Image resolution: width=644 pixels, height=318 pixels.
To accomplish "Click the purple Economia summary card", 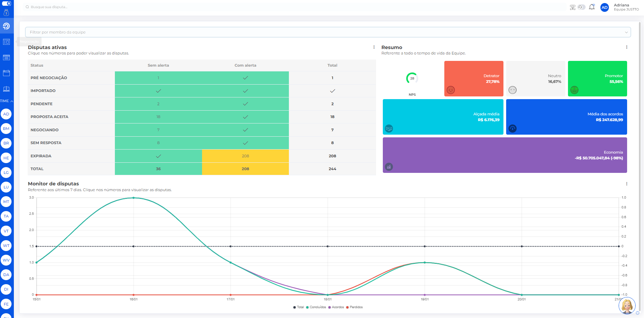I will 504,155.
